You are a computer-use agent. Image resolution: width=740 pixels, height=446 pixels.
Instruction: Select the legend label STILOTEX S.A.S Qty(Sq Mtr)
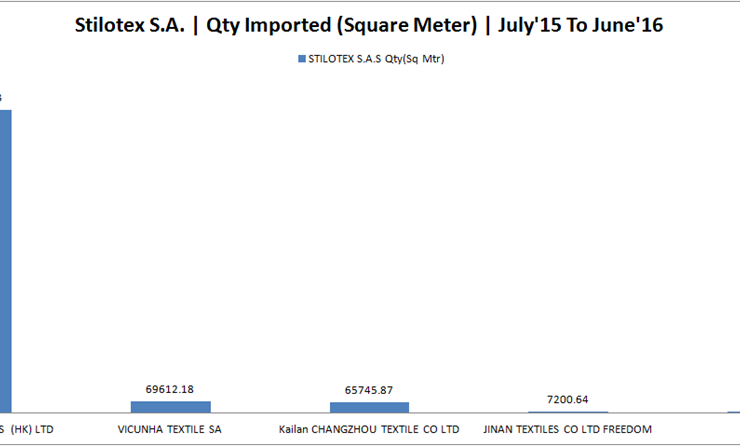pos(376,59)
